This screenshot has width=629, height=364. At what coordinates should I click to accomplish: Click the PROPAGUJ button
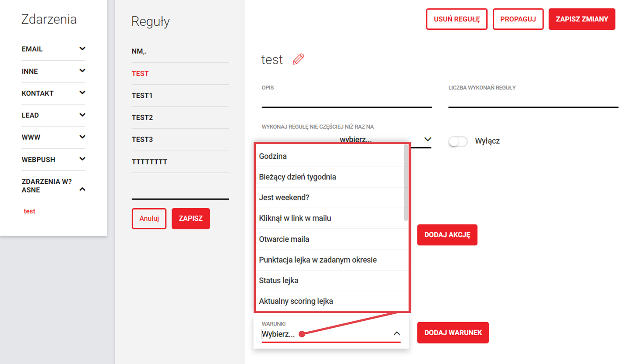pyautogui.click(x=518, y=19)
